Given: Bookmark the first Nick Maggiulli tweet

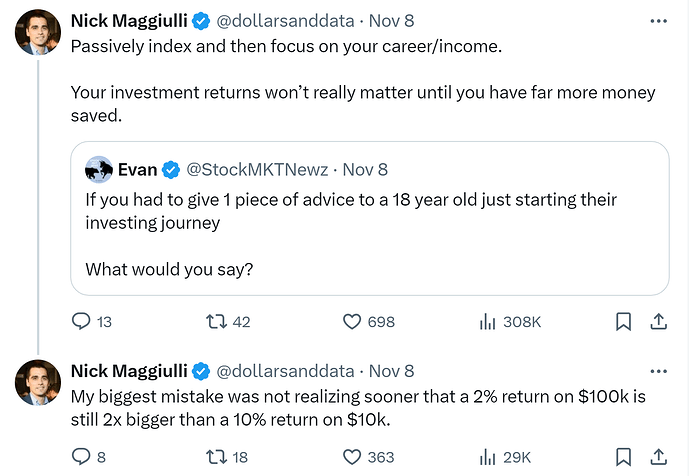Looking at the screenshot, I should pos(623,322).
